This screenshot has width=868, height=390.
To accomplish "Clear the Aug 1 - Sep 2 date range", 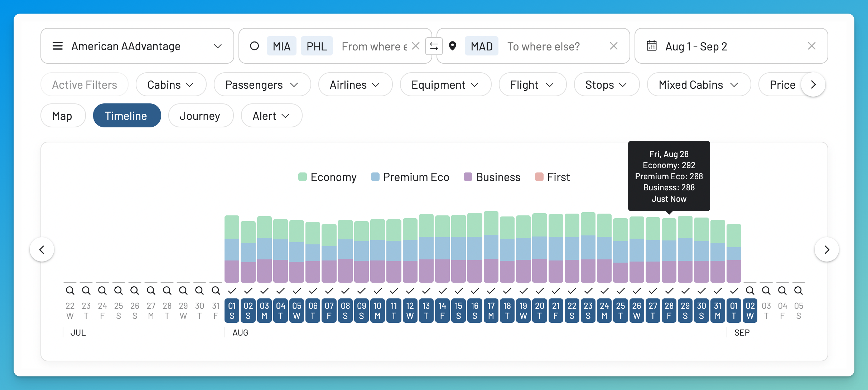I will pyautogui.click(x=811, y=46).
